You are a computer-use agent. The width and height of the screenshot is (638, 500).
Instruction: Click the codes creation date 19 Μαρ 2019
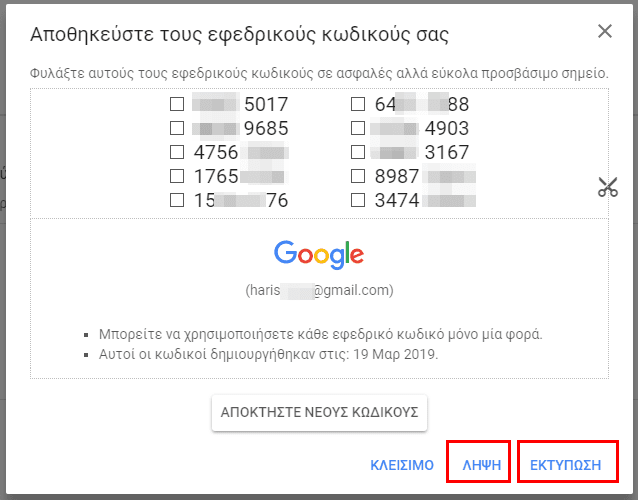click(x=395, y=354)
